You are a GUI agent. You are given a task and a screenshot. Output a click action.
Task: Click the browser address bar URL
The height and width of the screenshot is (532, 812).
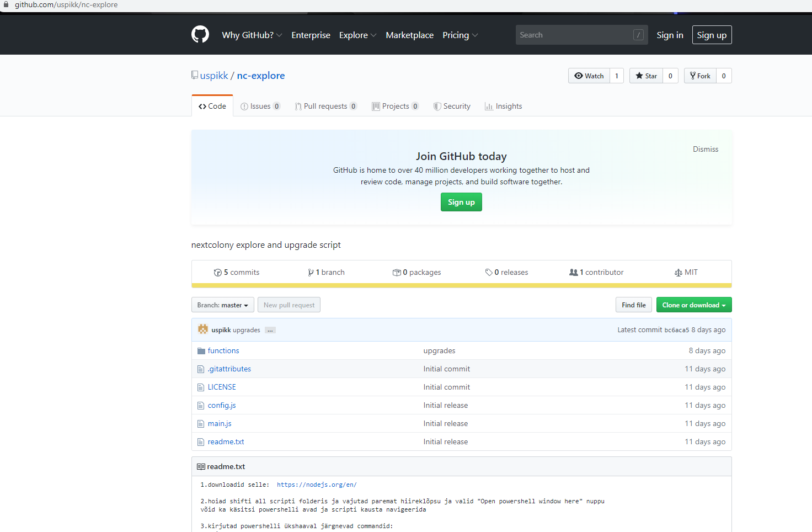tap(66, 4)
